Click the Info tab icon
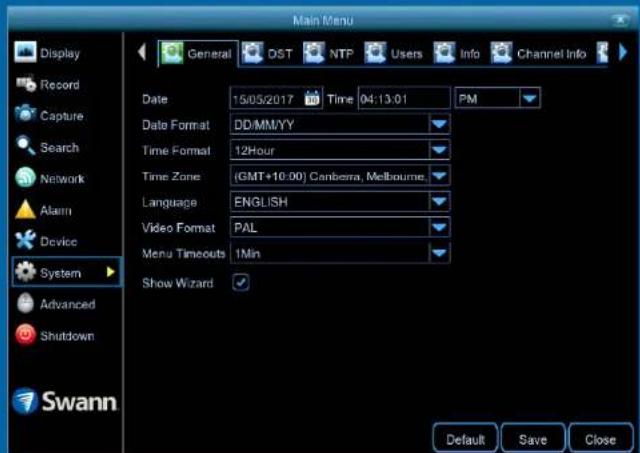This screenshot has height=453, width=640. (x=444, y=53)
